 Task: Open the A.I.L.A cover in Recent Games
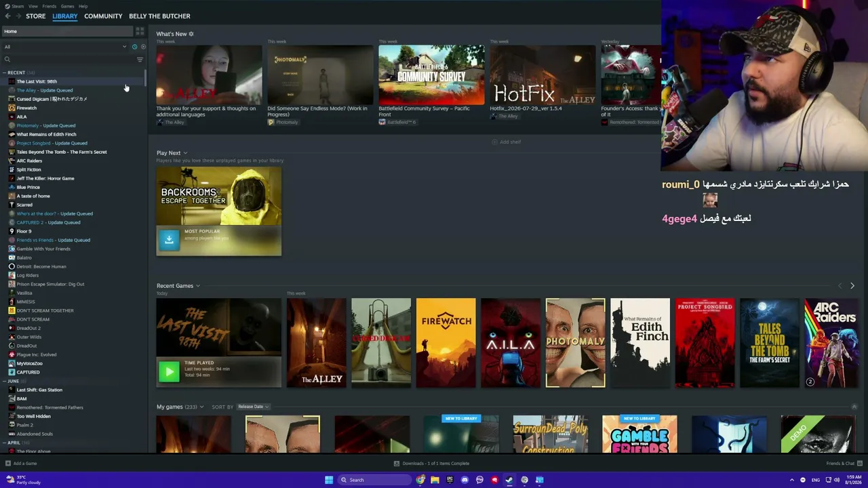pos(511,343)
